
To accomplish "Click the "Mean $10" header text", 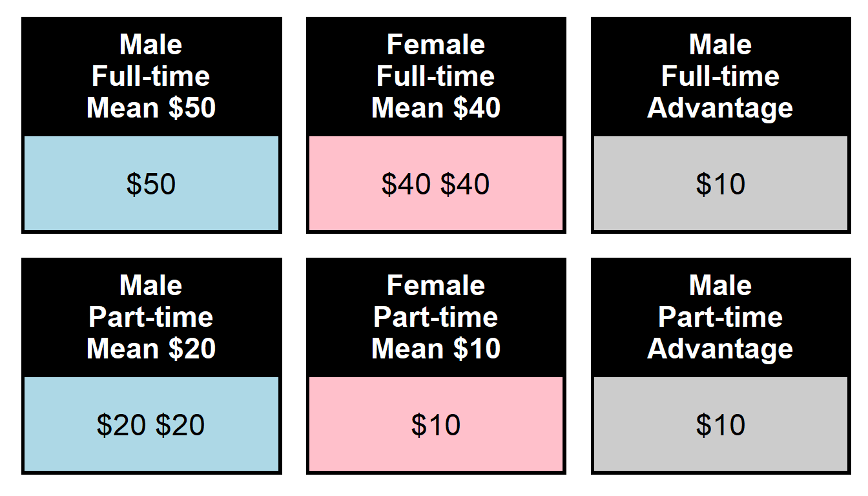I will click(436, 349).
